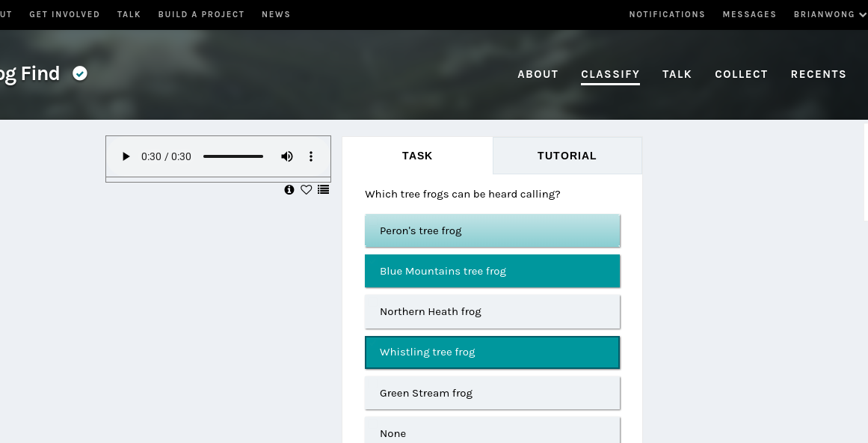Click the Frog Find project title

pos(30,73)
